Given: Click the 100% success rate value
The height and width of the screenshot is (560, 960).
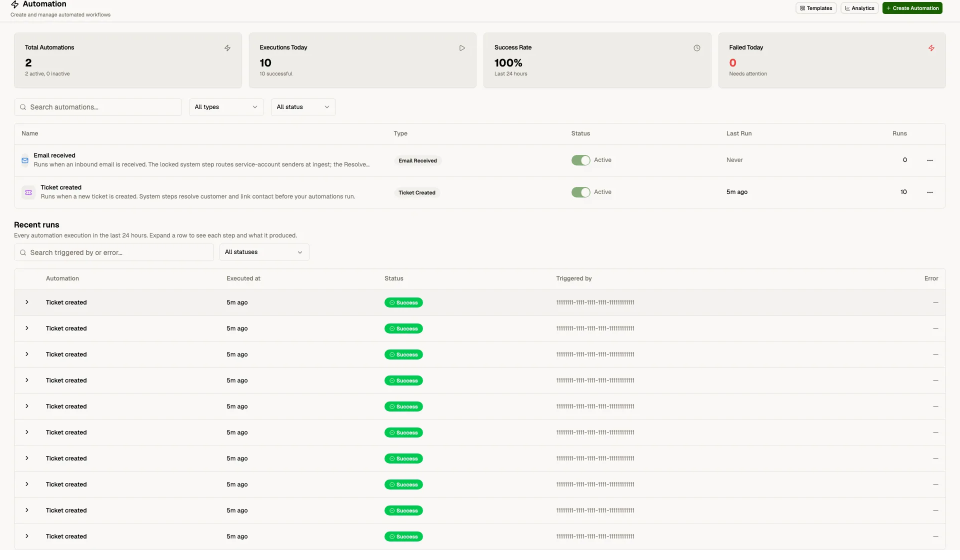Looking at the screenshot, I should [508, 63].
